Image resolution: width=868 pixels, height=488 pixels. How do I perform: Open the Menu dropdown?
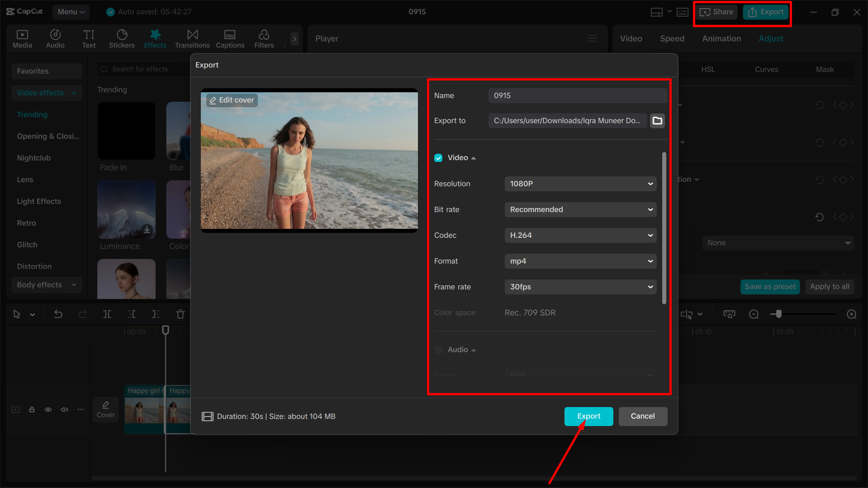coord(71,12)
